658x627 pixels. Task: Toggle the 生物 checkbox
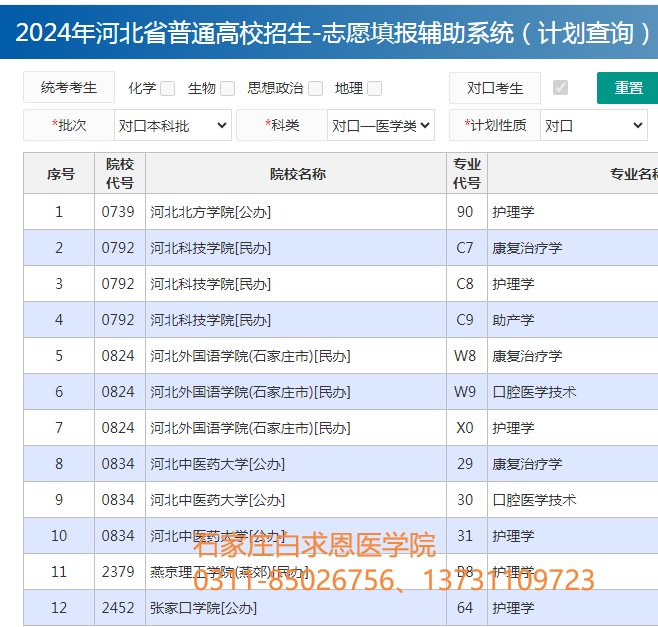click(227, 88)
